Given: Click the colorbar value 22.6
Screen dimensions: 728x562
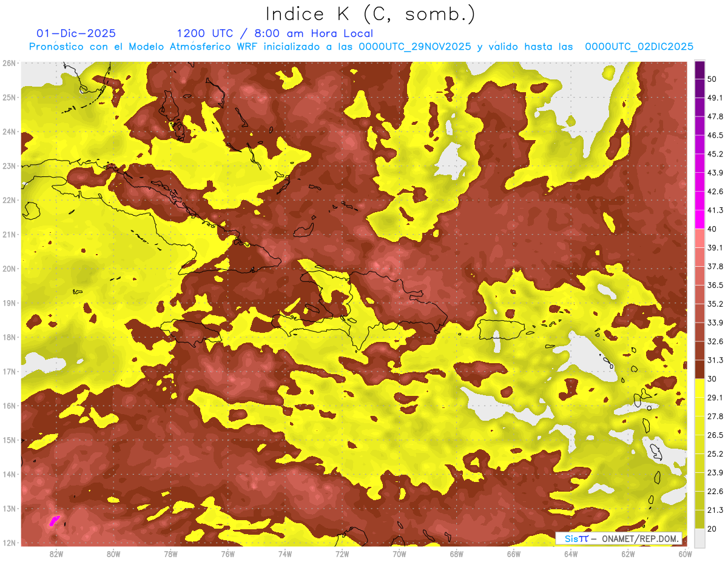Looking at the screenshot, I should click(715, 492).
